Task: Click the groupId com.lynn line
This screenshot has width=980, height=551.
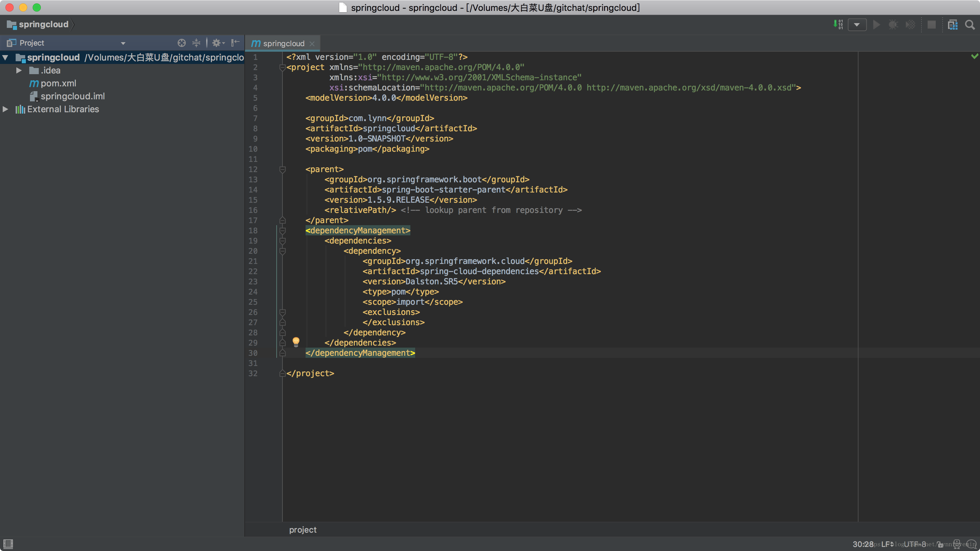Action: click(370, 118)
